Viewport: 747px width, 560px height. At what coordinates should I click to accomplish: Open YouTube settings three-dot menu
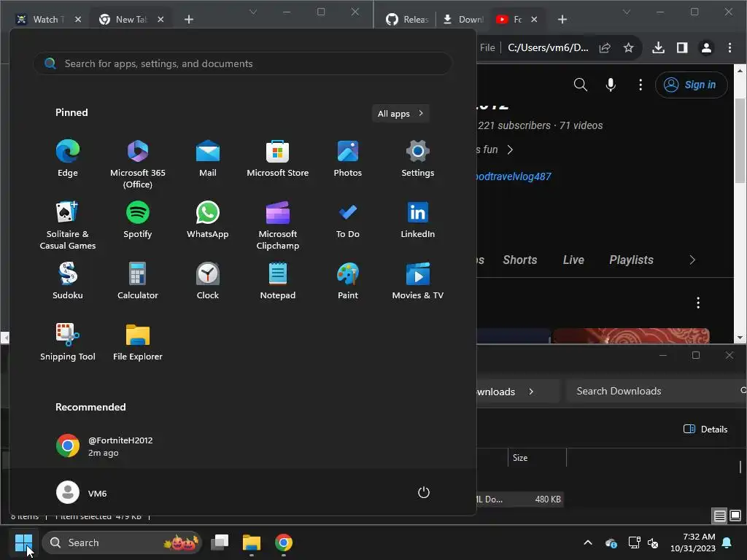click(640, 85)
